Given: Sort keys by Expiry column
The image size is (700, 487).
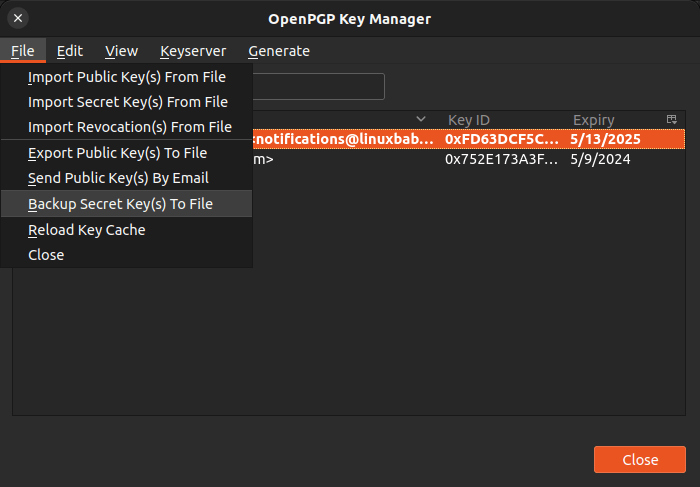Looking at the screenshot, I should [x=594, y=120].
